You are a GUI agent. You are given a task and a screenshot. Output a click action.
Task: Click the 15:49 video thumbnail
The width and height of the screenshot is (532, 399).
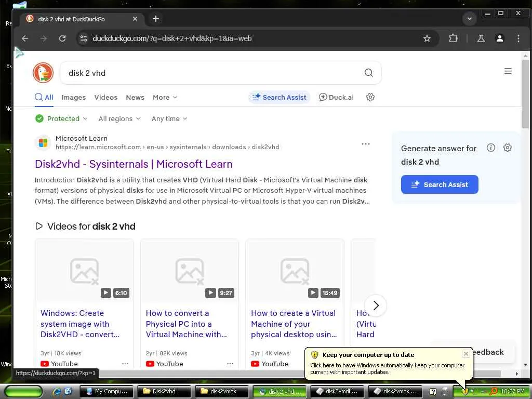pos(295,271)
